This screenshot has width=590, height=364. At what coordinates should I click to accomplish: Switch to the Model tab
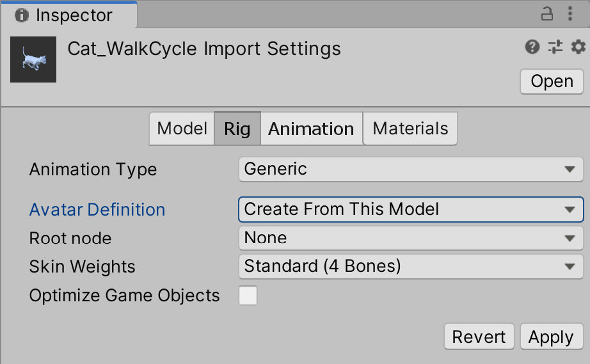click(182, 129)
